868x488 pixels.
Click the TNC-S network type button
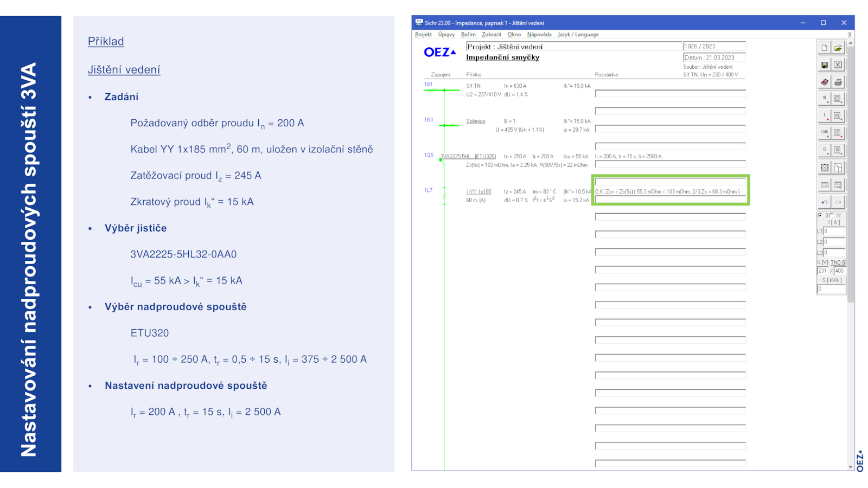click(x=838, y=262)
